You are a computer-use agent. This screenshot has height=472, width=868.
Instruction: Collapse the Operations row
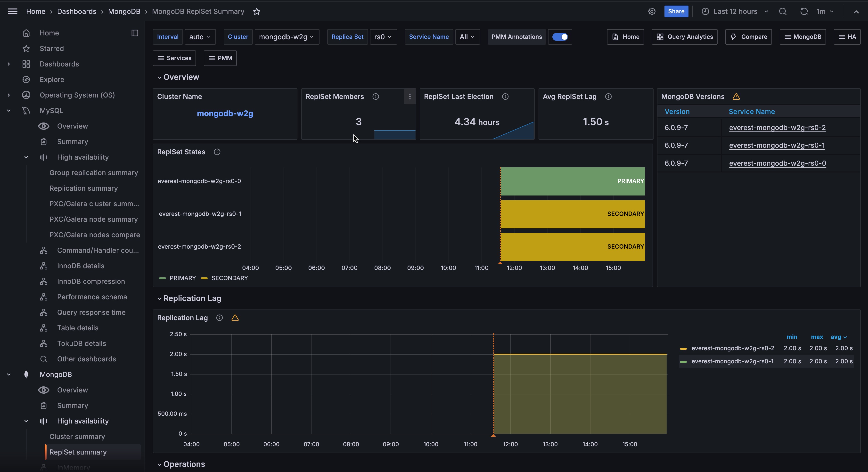pyautogui.click(x=181, y=464)
